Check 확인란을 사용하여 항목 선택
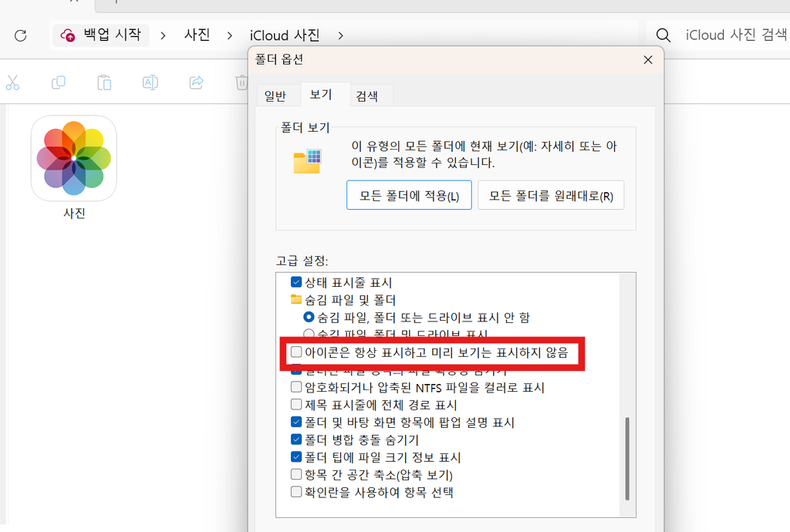 click(296, 491)
